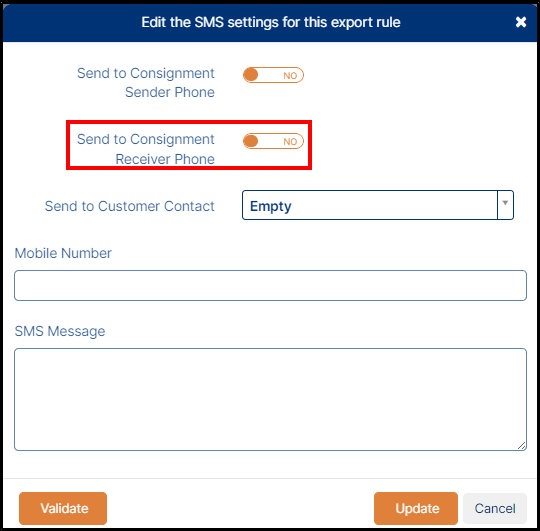Viewport: 540px width, 531px height.
Task: Click the arrow on the Empty combo box
Action: coord(505,203)
